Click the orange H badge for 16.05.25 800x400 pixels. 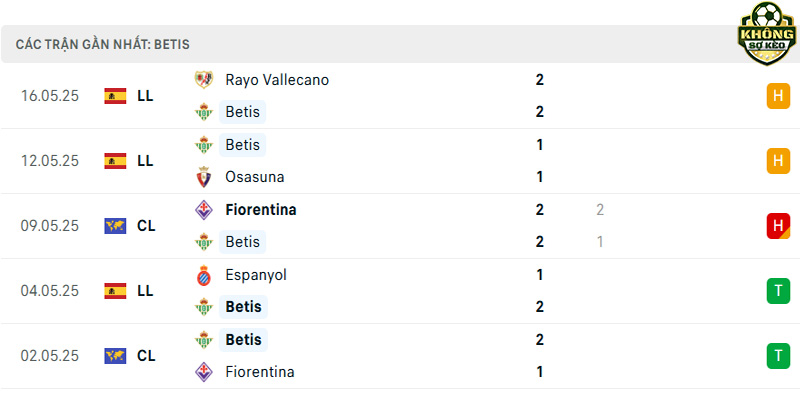point(778,96)
